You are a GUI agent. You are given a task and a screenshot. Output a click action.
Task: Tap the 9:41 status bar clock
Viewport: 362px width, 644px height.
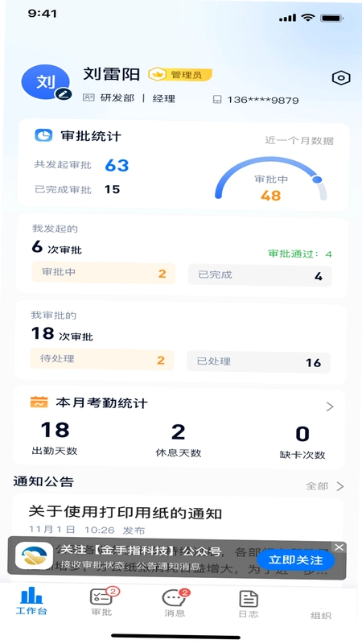(x=43, y=14)
